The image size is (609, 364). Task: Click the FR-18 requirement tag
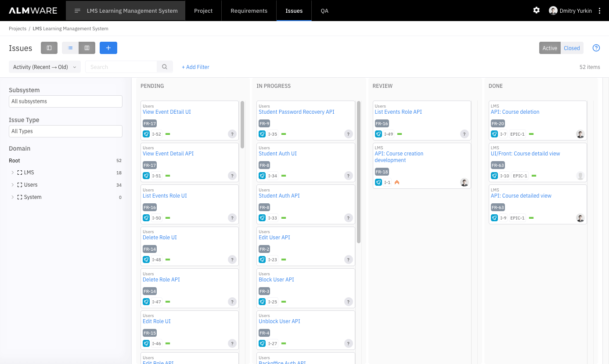[x=382, y=172]
